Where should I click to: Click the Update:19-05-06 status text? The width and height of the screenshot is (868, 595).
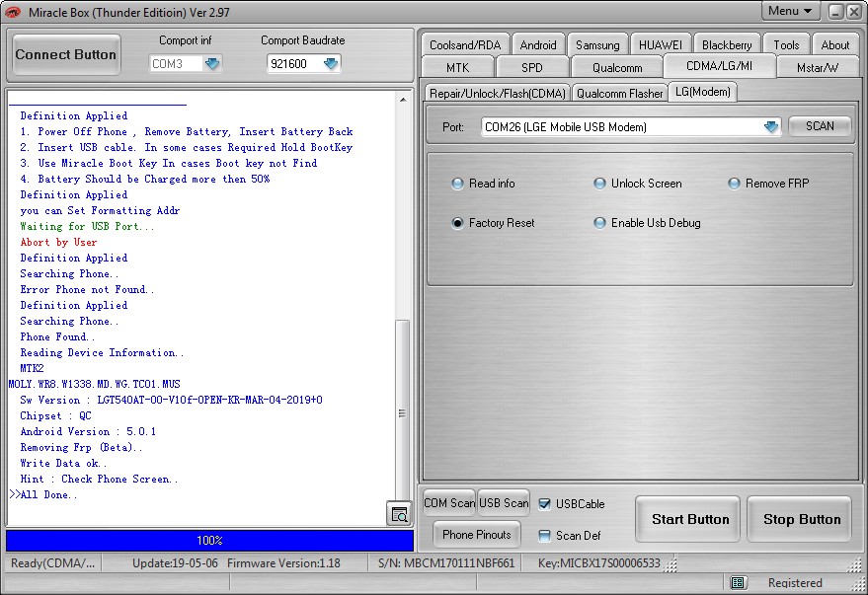click(175, 562)
